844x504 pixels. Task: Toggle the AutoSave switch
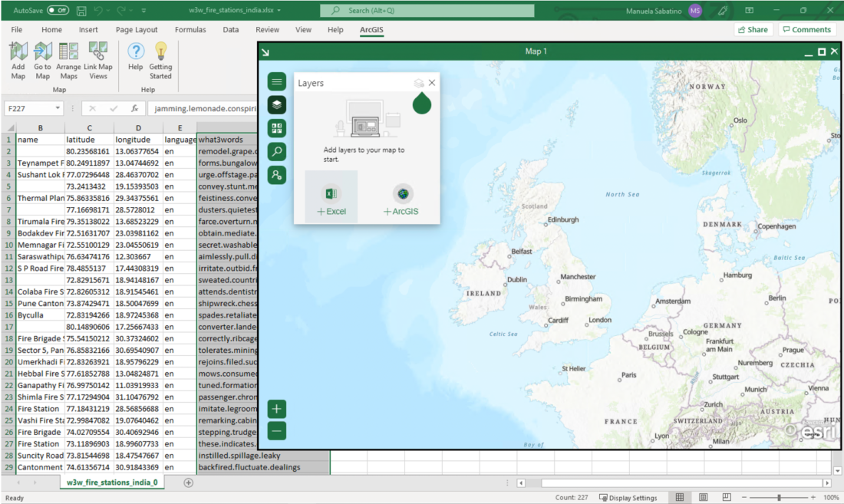click(x=58, y=10)
